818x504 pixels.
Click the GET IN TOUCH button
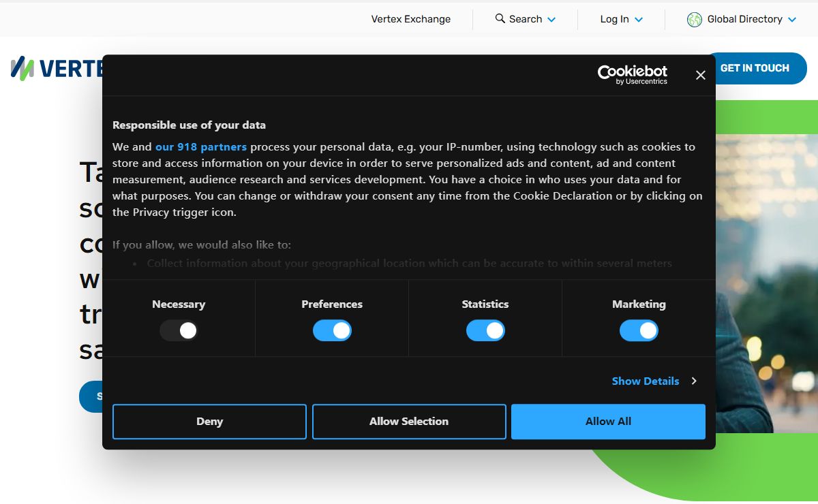click(755, 68)
